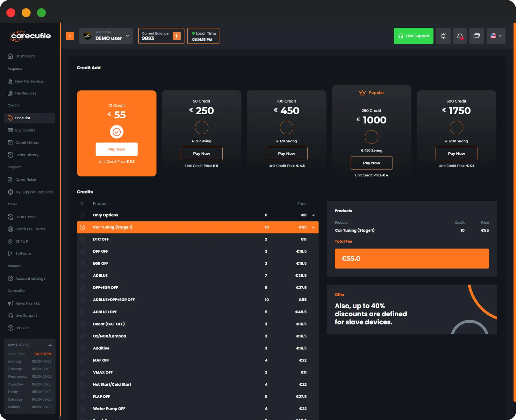
Task: Go to Credit History page
Action: (x=27, y=143)
